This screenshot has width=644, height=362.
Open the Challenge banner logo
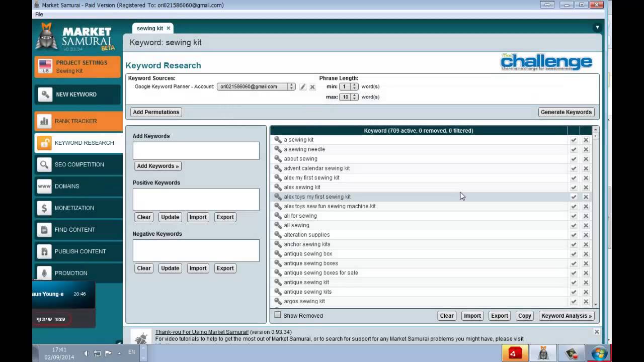(x=546, y=62)
